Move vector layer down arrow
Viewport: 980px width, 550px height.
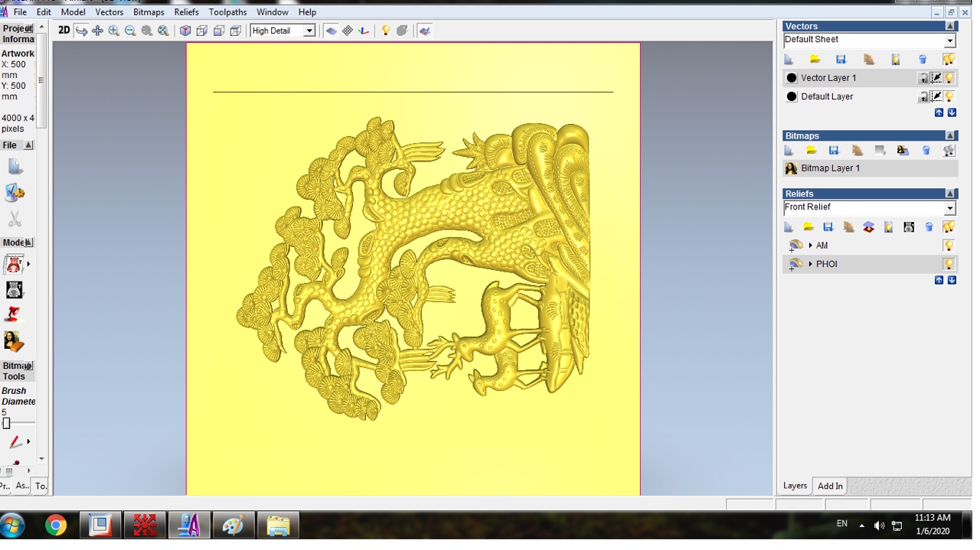coord(952,112)
